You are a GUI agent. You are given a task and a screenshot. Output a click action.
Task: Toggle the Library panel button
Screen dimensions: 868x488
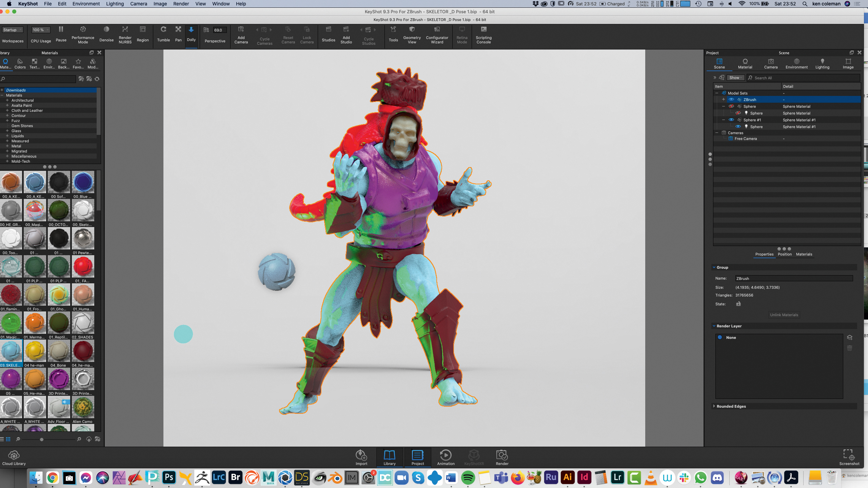coord(390,457)
